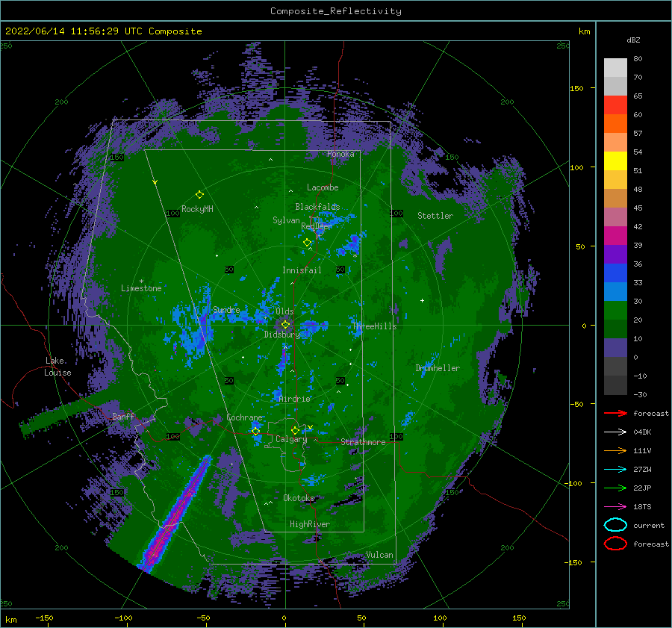Pick the purple 36-39 dBZ swatch
Viewport: 672px width, 628px height.
(x=615, y=255)
